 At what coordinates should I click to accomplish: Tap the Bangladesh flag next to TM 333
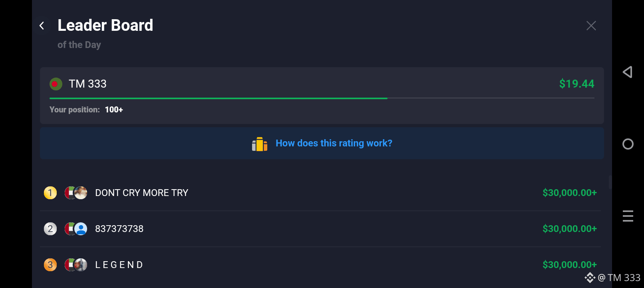56,84
